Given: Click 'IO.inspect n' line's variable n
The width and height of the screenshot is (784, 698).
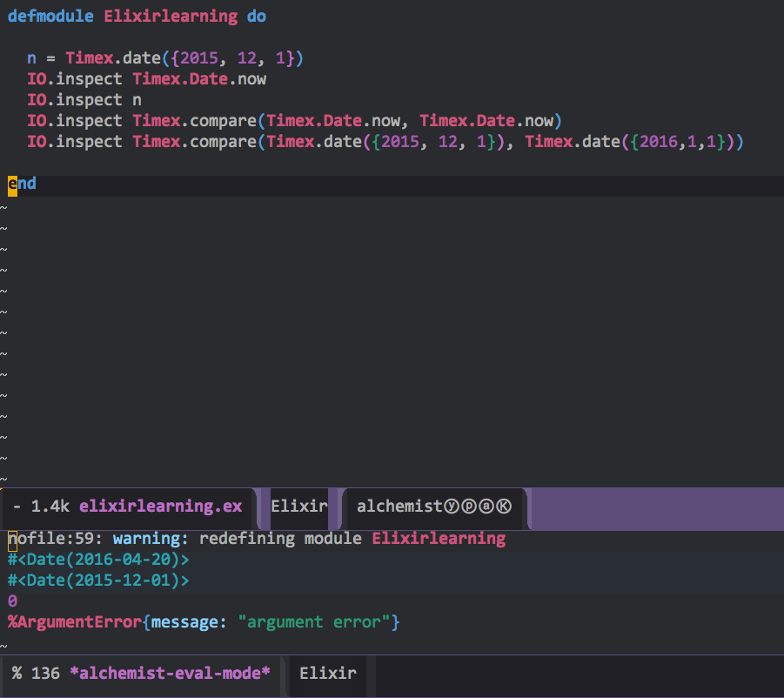Looking at the screenshot, I should click(x=137, y=100).
